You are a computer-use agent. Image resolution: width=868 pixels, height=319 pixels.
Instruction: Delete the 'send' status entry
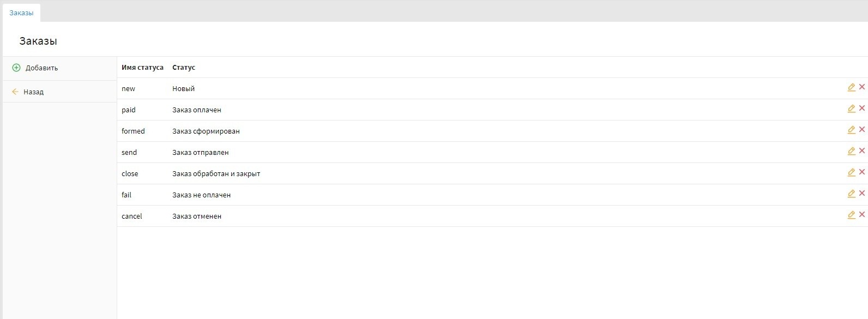[x=862, y=151]
